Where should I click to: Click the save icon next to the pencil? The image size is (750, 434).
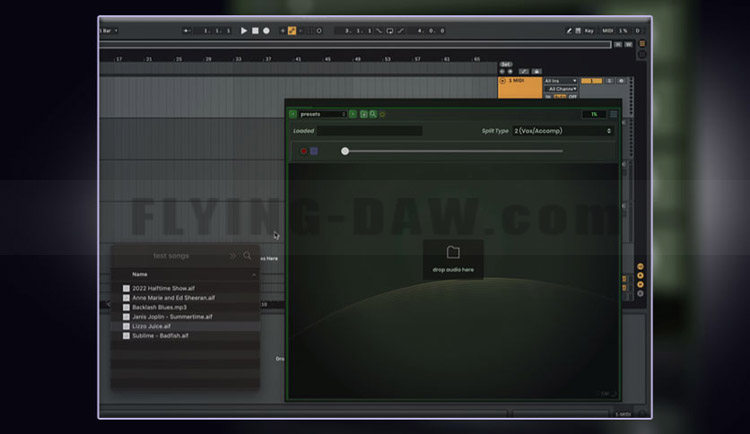tap(578, 31)
